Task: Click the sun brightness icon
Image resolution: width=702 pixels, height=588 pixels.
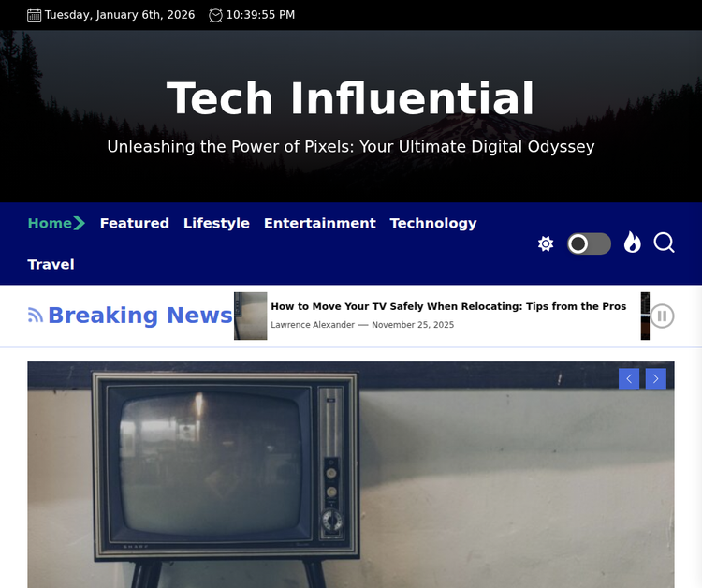Action: tap(546, 244)
